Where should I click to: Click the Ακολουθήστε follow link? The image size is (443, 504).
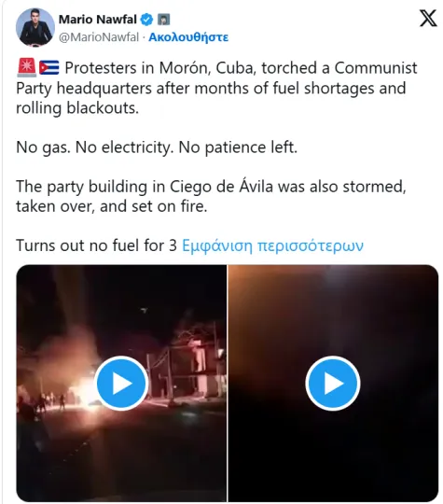188,37
